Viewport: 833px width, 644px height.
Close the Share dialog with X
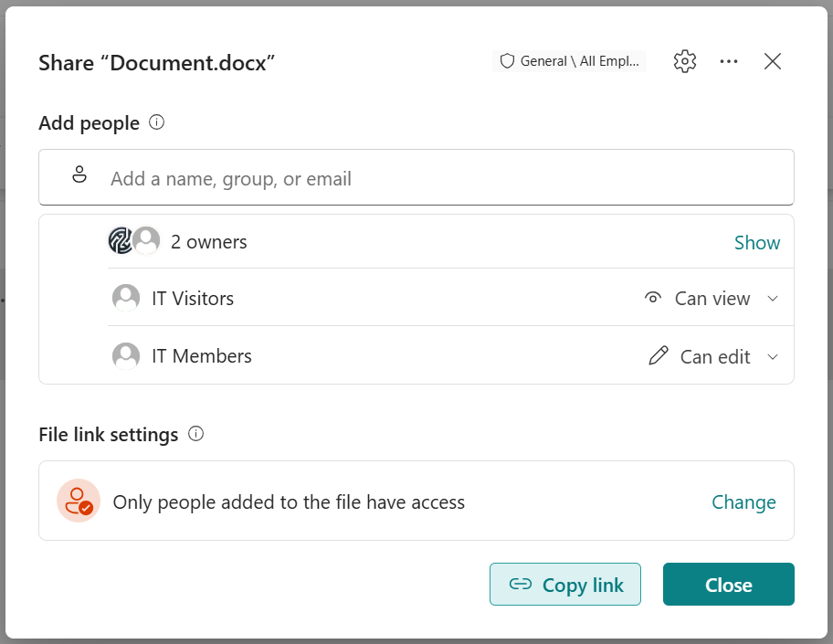[773, 61]
